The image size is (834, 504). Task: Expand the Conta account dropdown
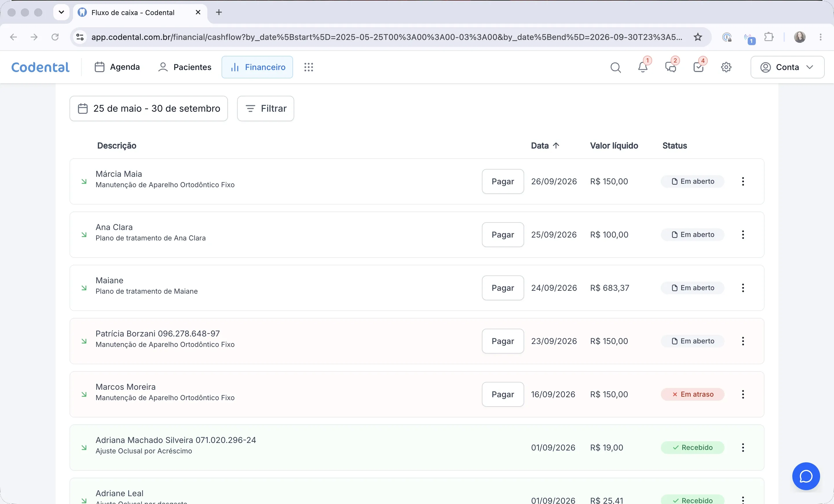(x=787, y=67)
